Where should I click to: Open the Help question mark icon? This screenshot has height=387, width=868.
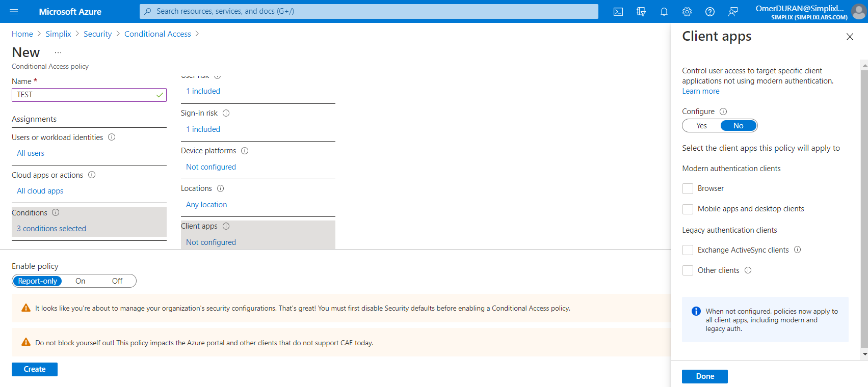pyautogui.click(x=709, y=12)
